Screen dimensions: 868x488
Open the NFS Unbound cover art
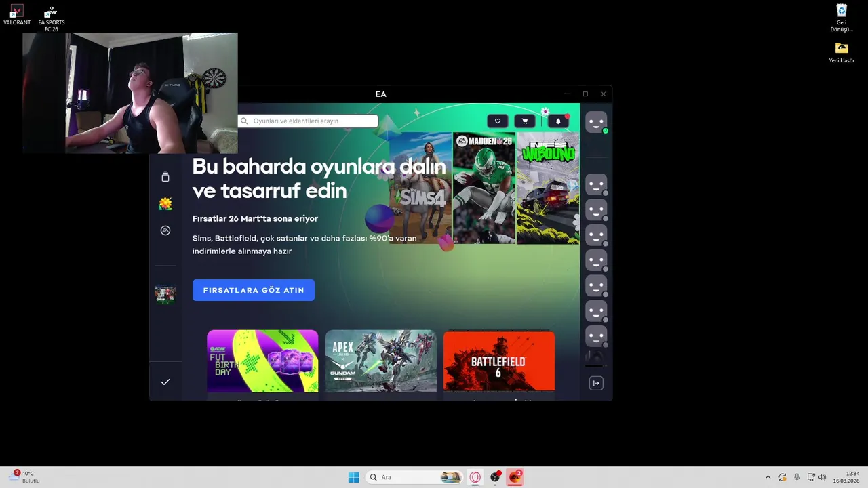(548, 188)
